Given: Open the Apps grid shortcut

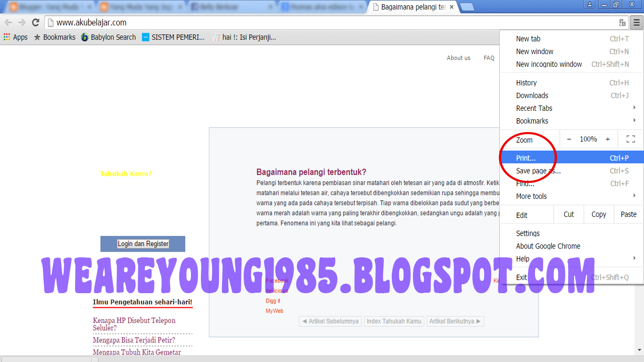Looking at the screenshot, I should point(16,37).
